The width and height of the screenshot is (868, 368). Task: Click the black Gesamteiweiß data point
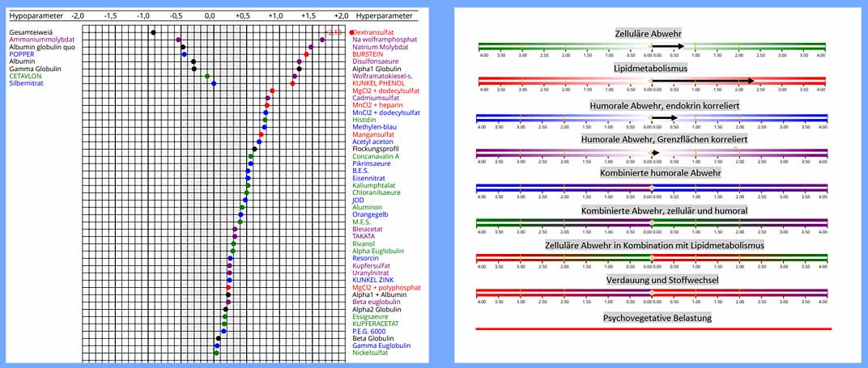point(153,32)
